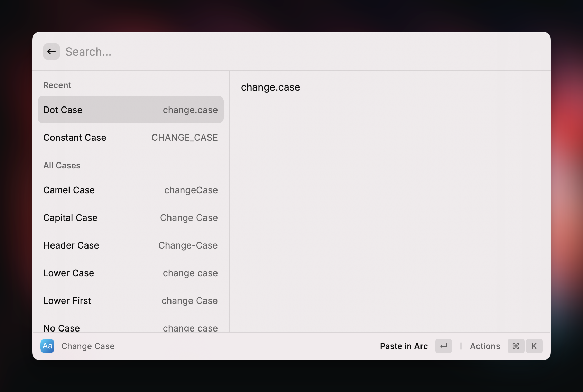Screen dimensions: 583x392
Task: Click the back arrow to exit extension
Action: [x=51, y=51]
